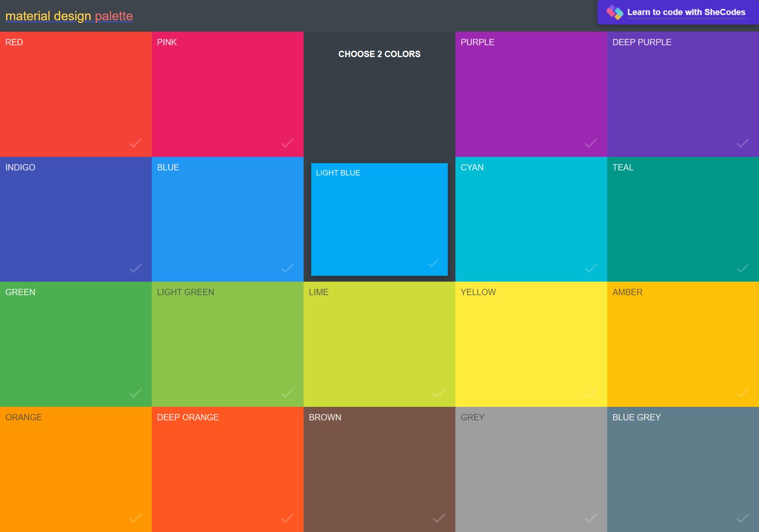Select the Deep Purple swatch

point(683,94)
